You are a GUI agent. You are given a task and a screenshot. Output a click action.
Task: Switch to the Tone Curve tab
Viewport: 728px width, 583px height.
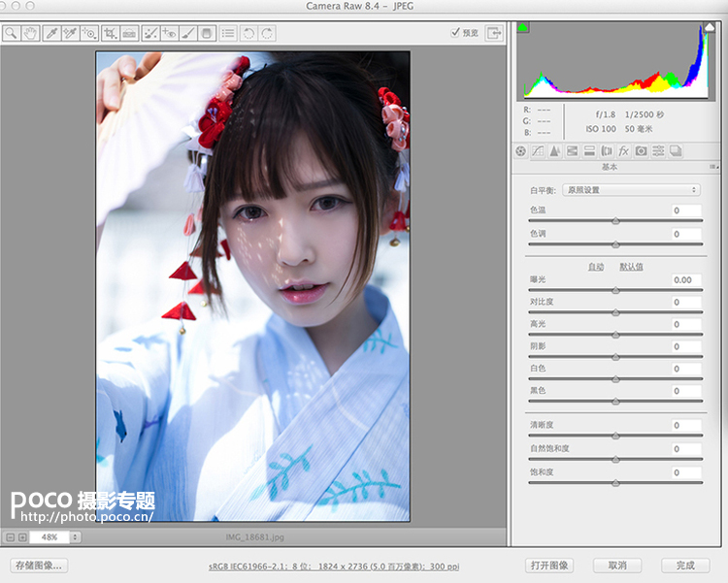pyautogui.click(x=538, y=151)
